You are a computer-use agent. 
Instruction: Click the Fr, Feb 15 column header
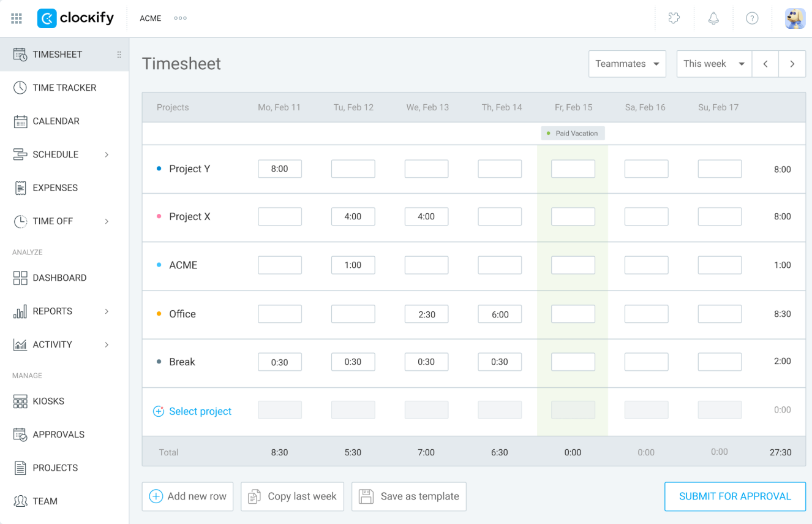pos(573,107)
